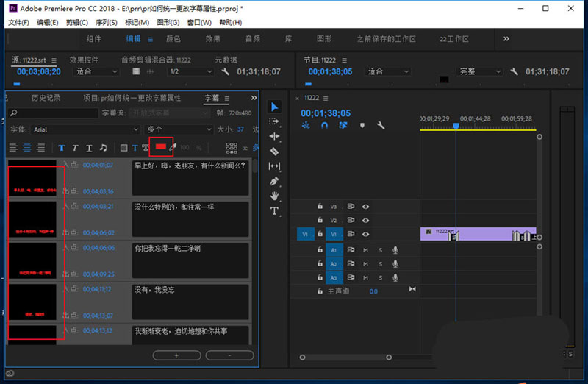Screen dimensions: 588x384
Task: Select the Type tool in the toolbar
Action: coord(274,211)
